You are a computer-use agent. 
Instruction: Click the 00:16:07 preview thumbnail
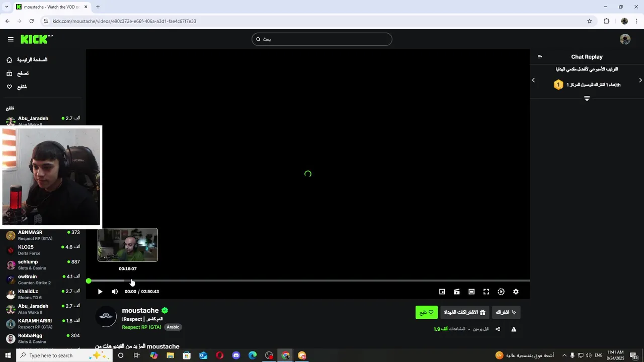pyautogui.click(x=128, y=245)
